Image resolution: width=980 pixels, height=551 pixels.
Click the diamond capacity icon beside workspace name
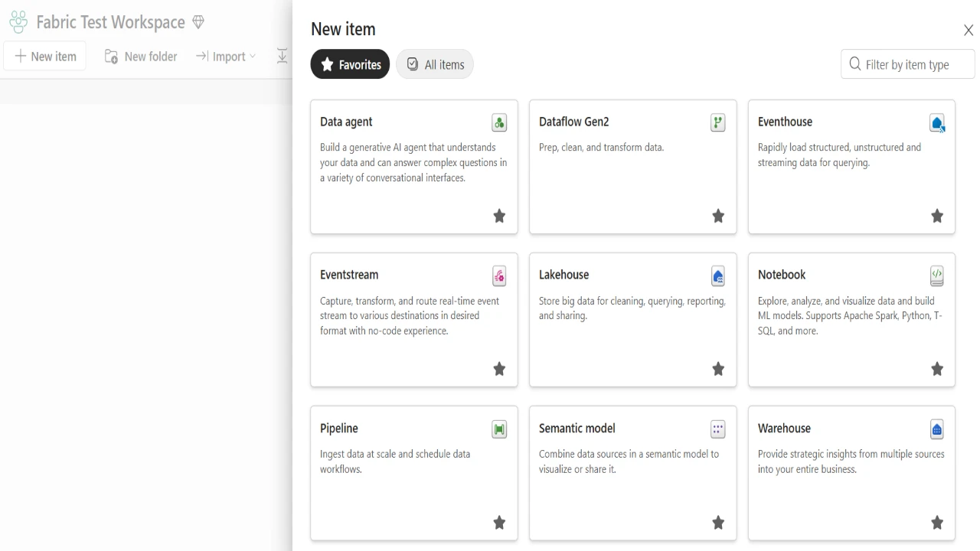pos(198,22)
